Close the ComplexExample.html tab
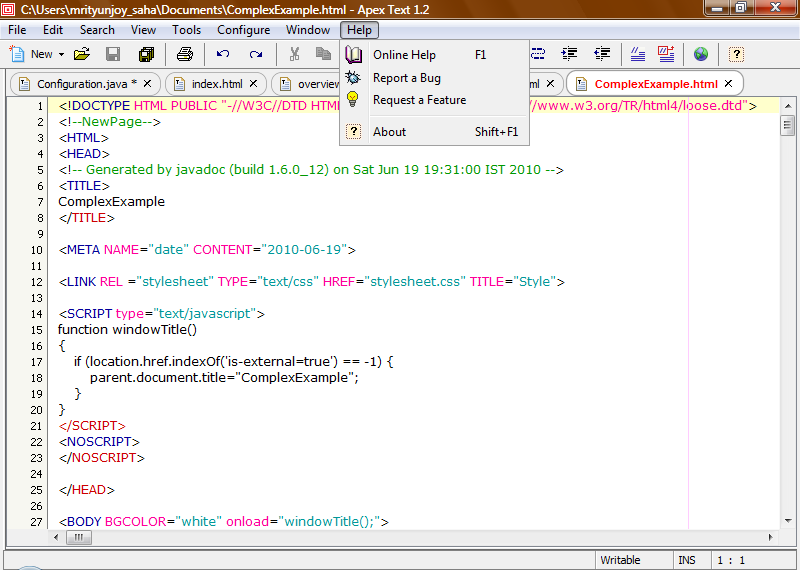The image size is (800, 570). click(728, 83)
